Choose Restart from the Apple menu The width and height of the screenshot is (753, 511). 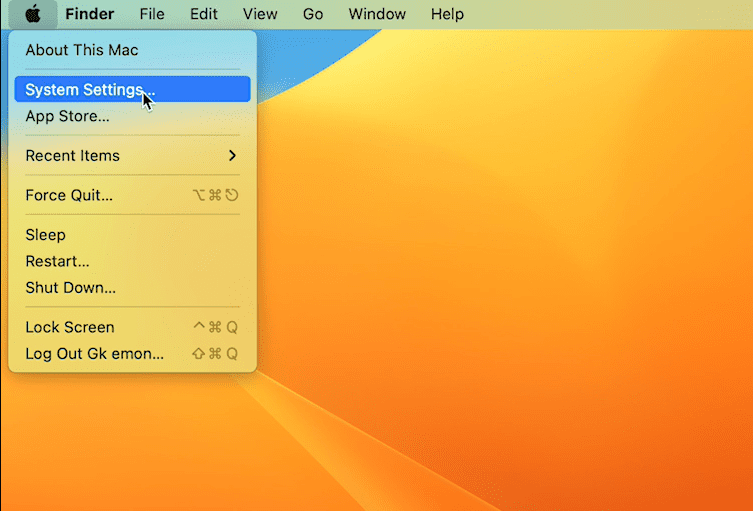pos(57,261)
